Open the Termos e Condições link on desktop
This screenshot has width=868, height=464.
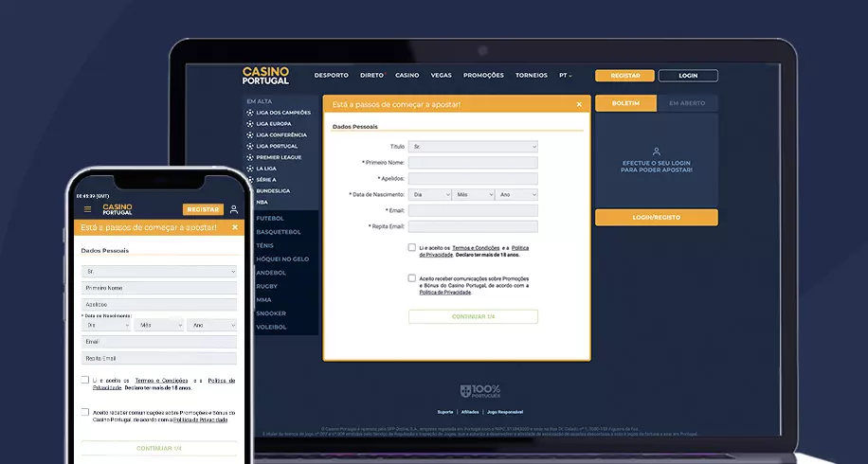pyautogui.click(x=475, y=247)
